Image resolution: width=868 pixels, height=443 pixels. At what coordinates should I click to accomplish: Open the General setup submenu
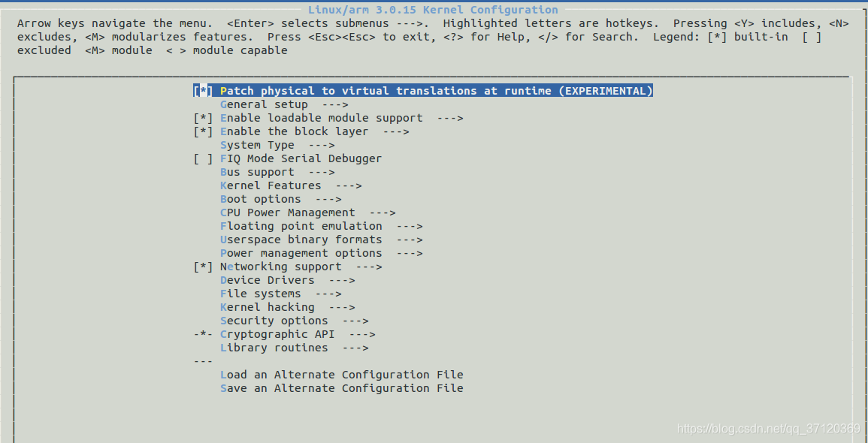click(x=263, y=104)
